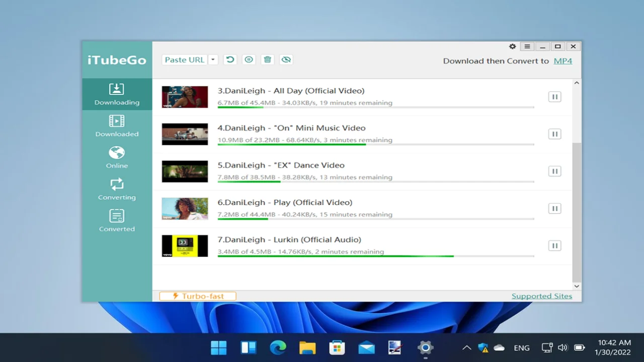The image size is (644, 362).
Task: Click the delete trash icon in toolbar
Action: point(267,60)
